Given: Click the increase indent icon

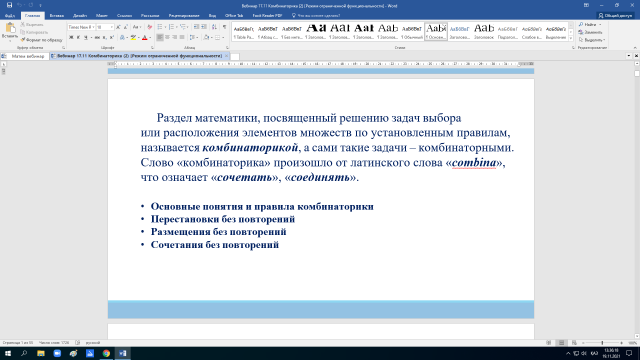Looking at the screenshot, I should pos(204,27).
